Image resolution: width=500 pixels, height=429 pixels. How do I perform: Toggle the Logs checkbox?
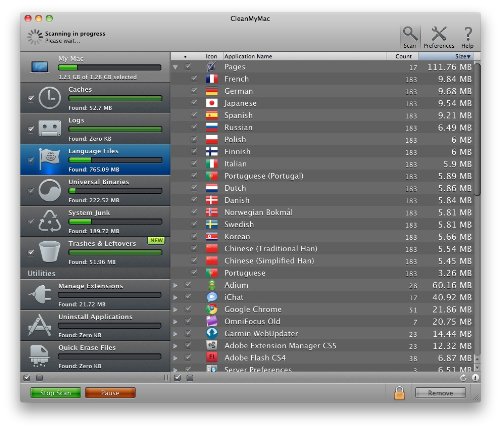31,129
